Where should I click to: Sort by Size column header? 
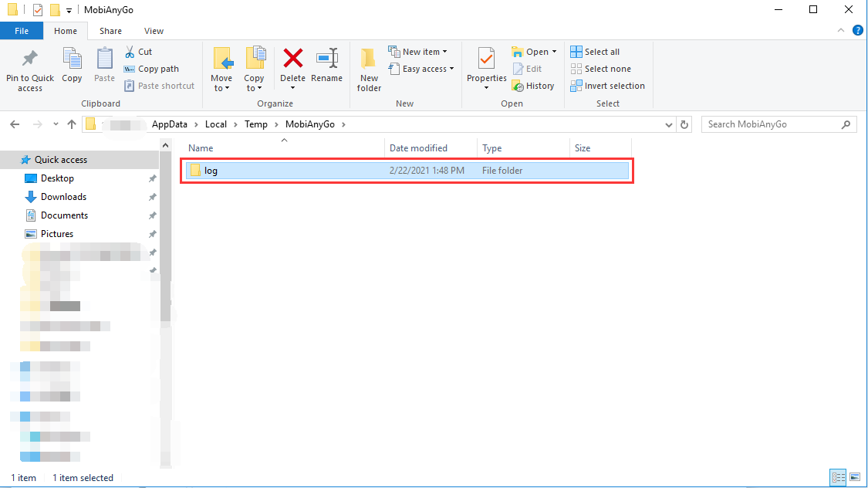click(x=600, y=148)
